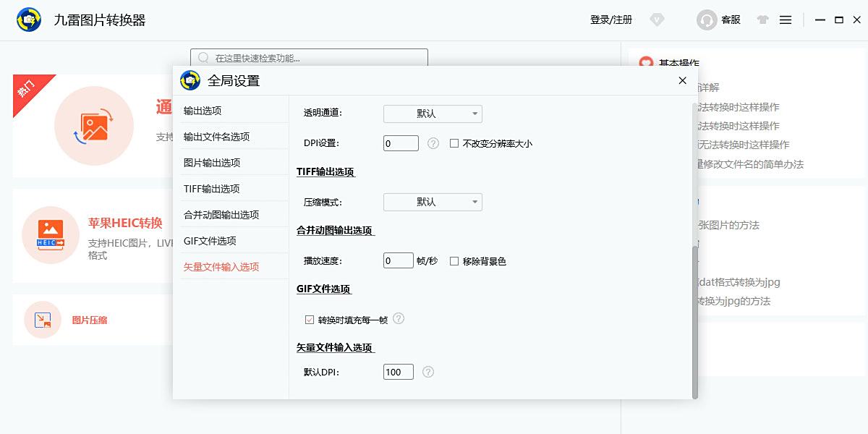Click help icon next to 默认DPI
868x434 pixels.
pyautogui.click(x=428, y=372)
